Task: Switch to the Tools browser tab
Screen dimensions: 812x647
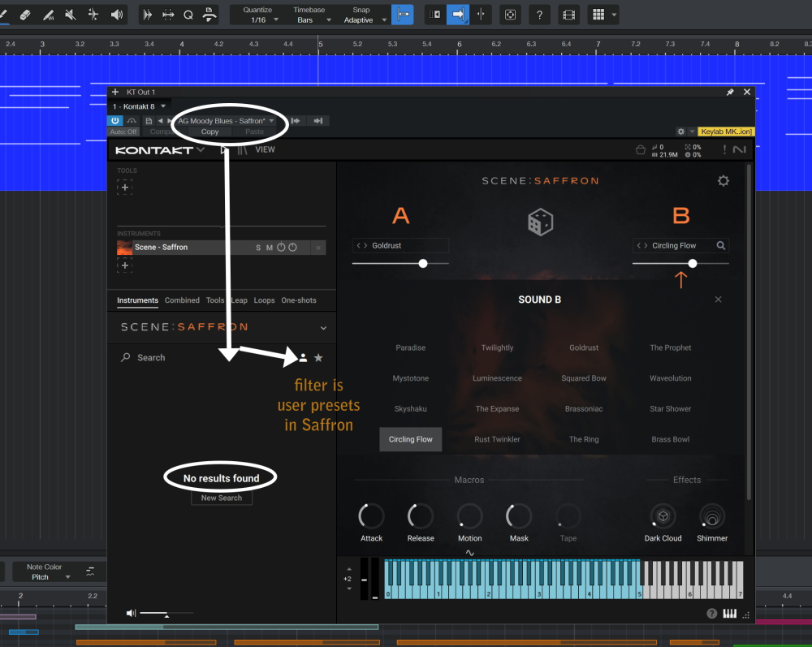Action: [214, 300]
